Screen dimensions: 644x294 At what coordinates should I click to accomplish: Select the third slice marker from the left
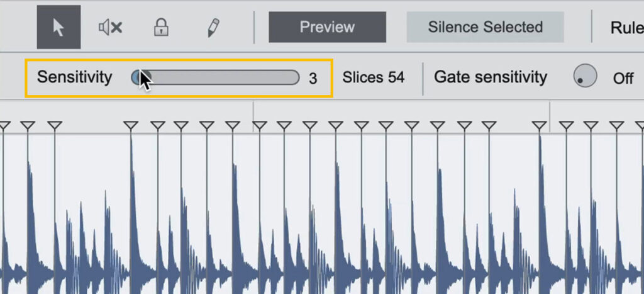pos(55,126)
